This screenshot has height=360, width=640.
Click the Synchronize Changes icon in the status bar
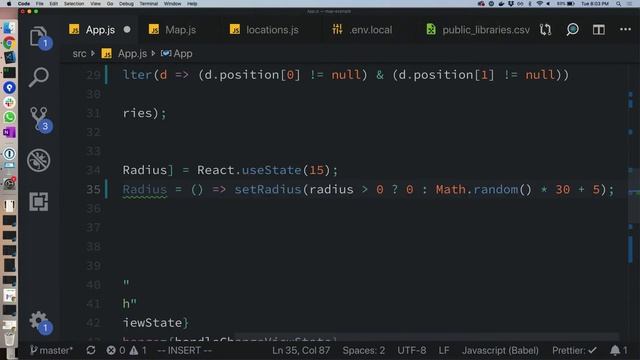tap(91, 350)
